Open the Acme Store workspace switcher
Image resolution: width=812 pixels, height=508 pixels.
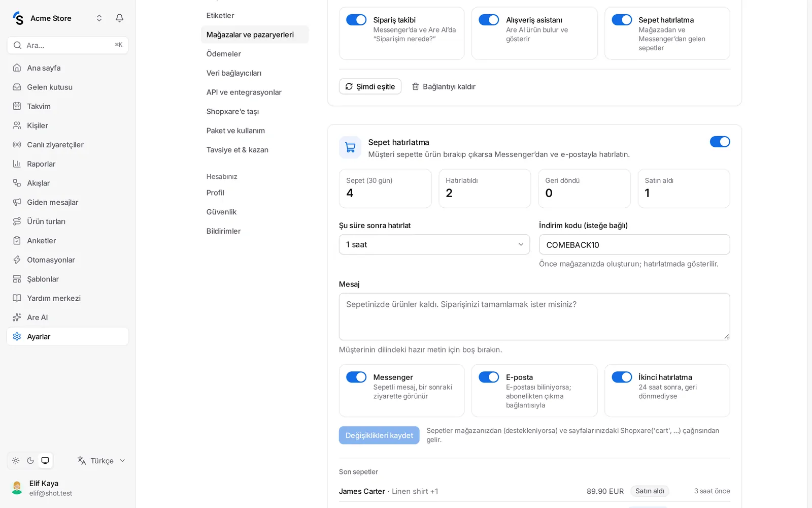click(x=58, y=18)
